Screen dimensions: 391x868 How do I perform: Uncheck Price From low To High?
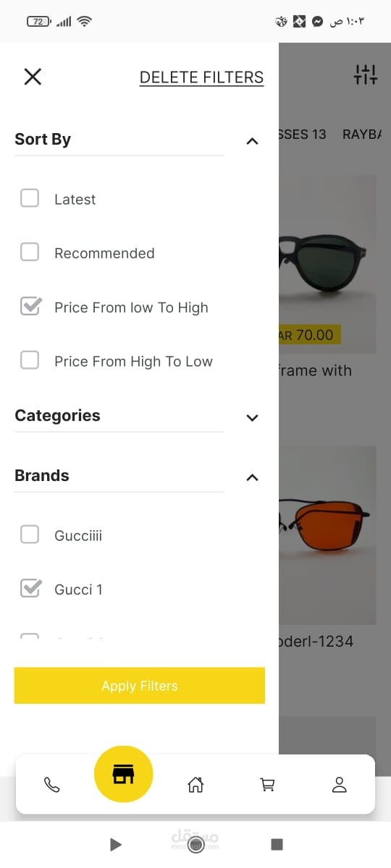(30, 307)
